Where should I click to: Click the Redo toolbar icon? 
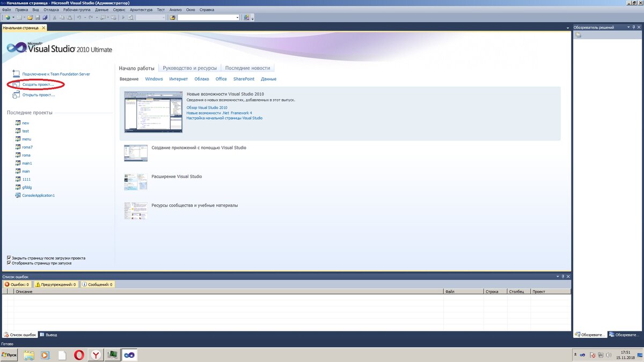click(x=91, y=17)
